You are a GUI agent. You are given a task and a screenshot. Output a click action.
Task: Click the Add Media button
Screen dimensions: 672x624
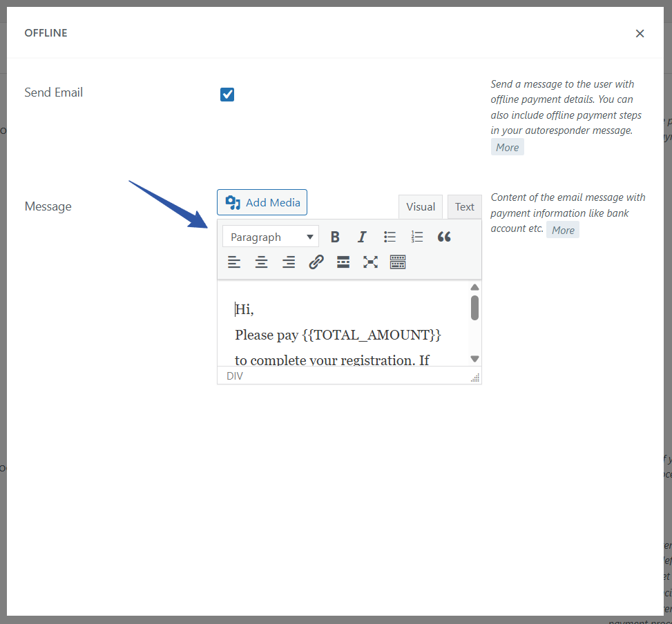[262, 202]
